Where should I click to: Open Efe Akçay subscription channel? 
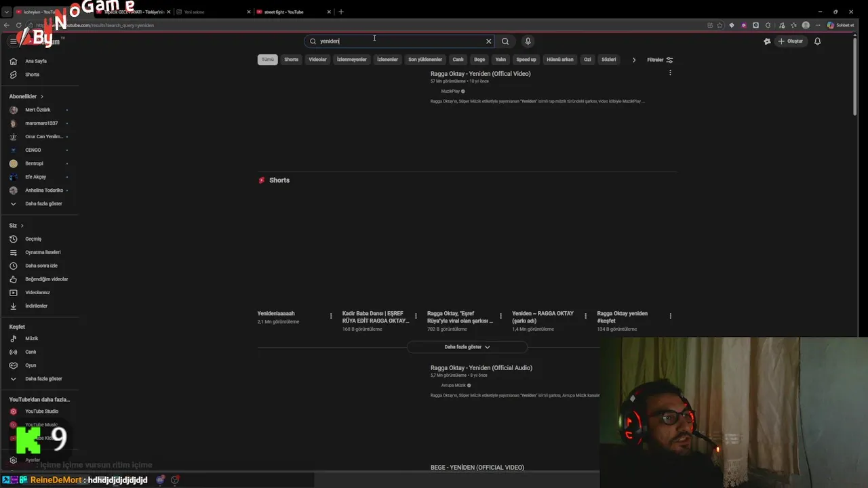coord(39,177)
